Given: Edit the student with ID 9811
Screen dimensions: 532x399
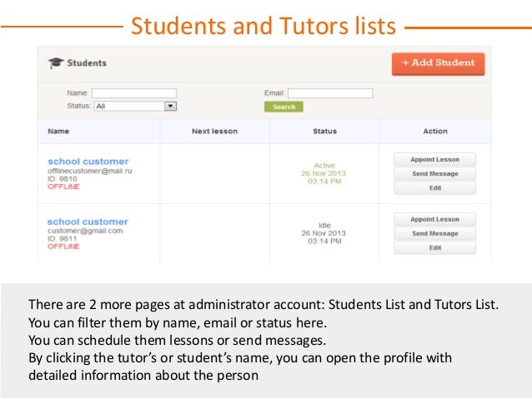Looking at the screenshot, I should (x=435, y=248).
